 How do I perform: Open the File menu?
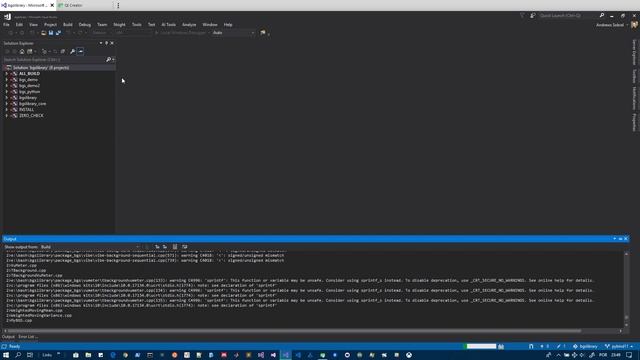[6, 24]
